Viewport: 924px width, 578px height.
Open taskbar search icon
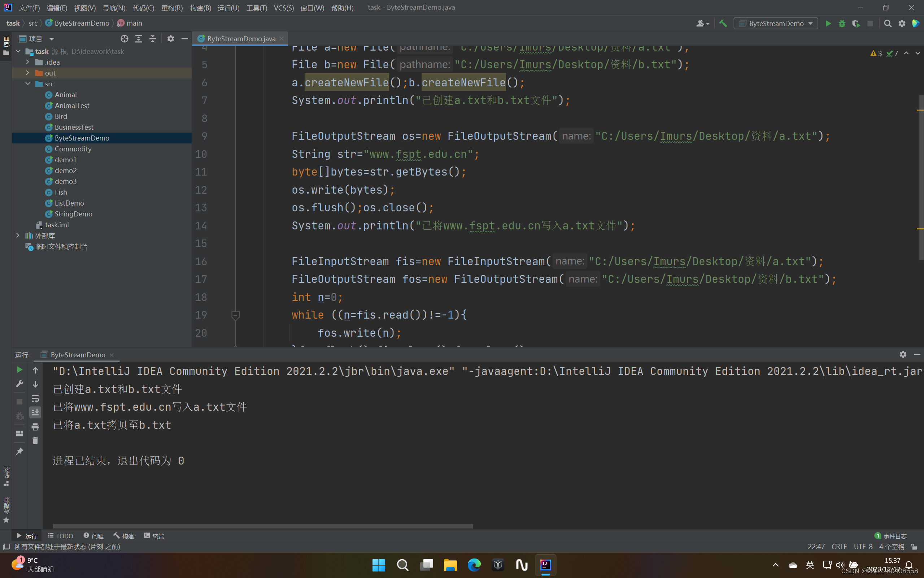[402, 565]
